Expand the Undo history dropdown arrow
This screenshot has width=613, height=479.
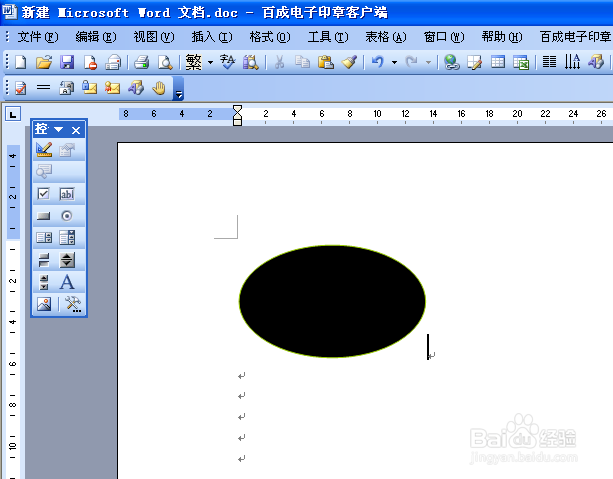pos(394,63)
